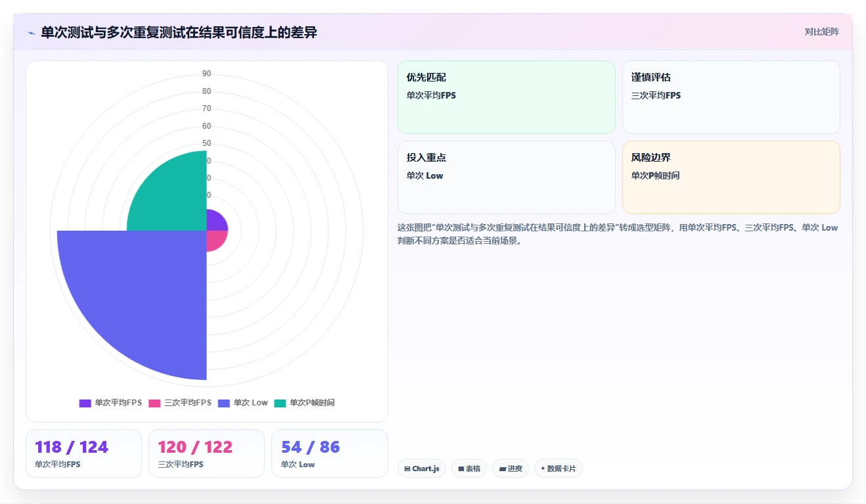
Task: Select the 120 / 122 stat card
Action: (x=206, y=453)
